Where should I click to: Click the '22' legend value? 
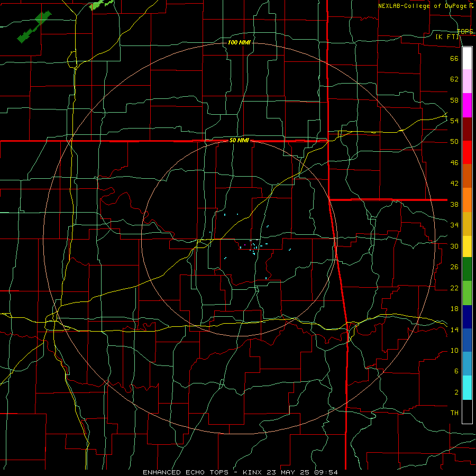point(454,288)
